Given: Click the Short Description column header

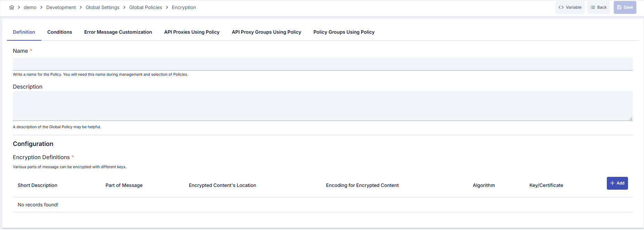Looking at the screenshot, I should 38,185.
